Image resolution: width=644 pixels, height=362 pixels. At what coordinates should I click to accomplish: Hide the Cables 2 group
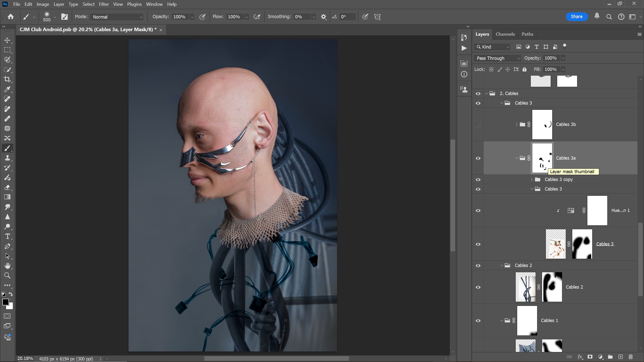[478, 265]
